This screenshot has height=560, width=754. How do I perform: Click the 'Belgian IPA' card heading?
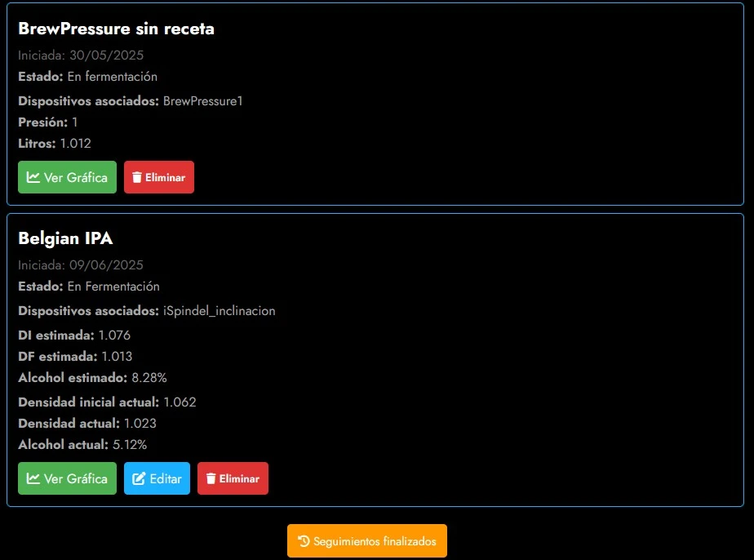point(65,238)
